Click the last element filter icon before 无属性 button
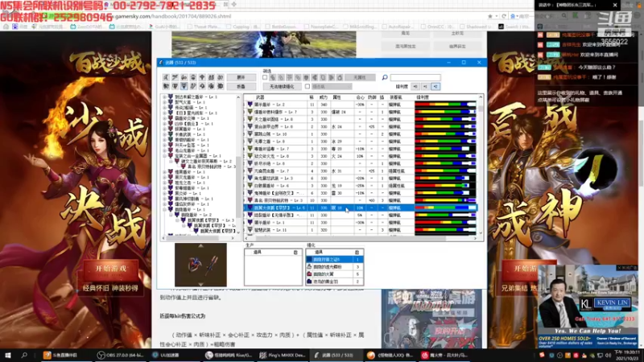 340,77
